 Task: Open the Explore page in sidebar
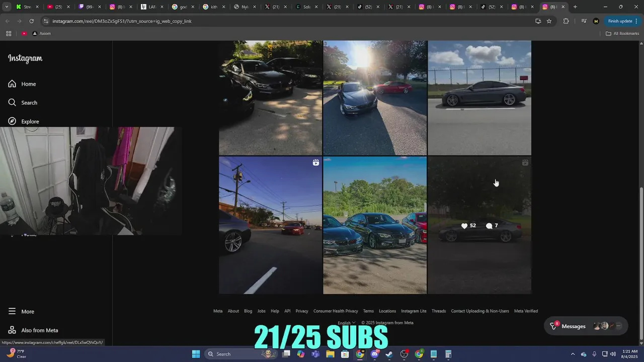[x=24, y=122]
